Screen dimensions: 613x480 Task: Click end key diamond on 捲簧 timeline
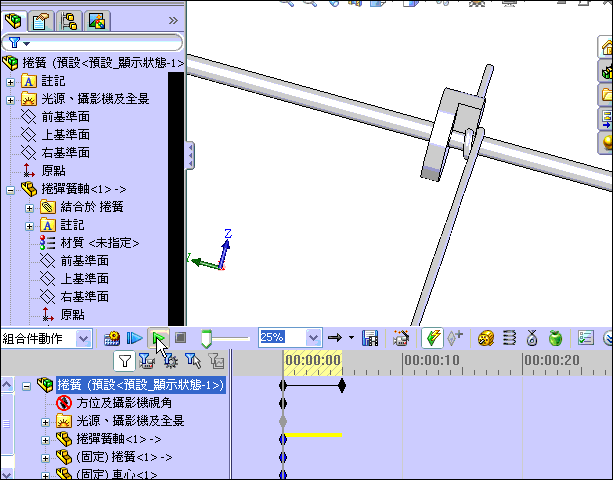tap(342, 386)
